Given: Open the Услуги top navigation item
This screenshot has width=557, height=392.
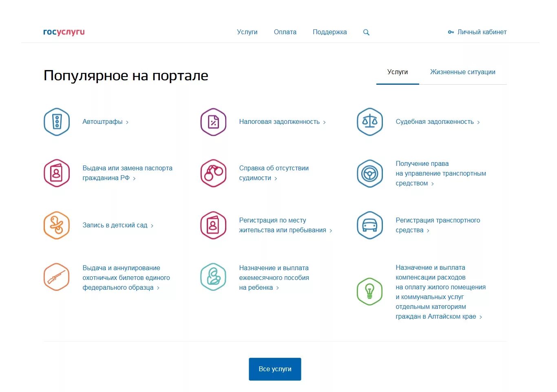Looking at the screenshot, I should tap(247, 32).
